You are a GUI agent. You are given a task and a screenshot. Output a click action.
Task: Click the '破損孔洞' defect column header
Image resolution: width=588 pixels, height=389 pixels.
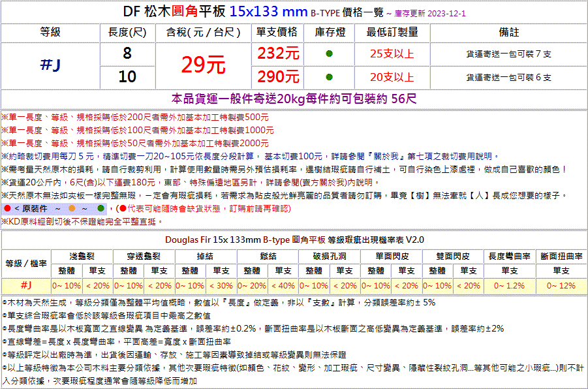(330, 257)
